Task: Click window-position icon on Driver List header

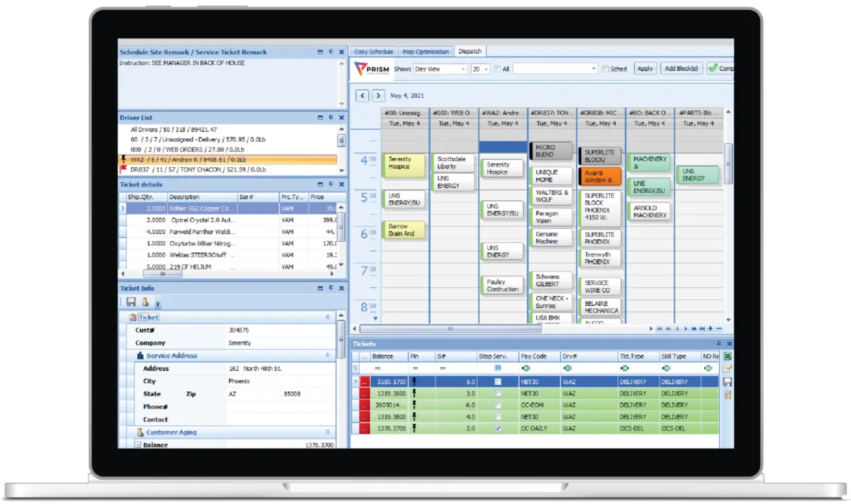Action: pyautogui.click(x=321, y=118)
